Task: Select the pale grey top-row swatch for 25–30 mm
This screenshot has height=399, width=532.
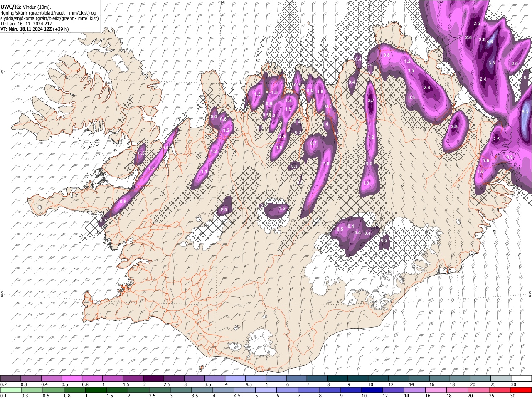Action: coord(501,379)
